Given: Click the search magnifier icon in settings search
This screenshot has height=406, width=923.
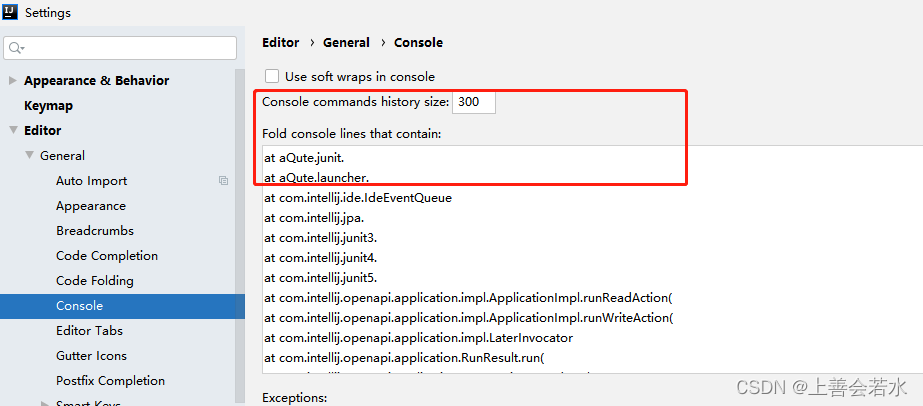Looking at the screenshot, I should tap(16, 48).
